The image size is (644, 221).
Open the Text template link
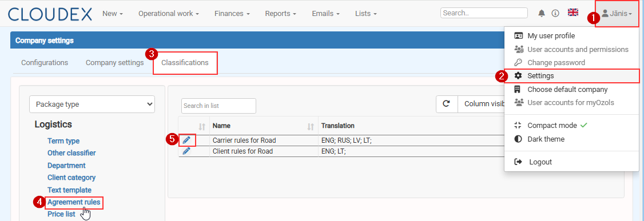(69, 190)
